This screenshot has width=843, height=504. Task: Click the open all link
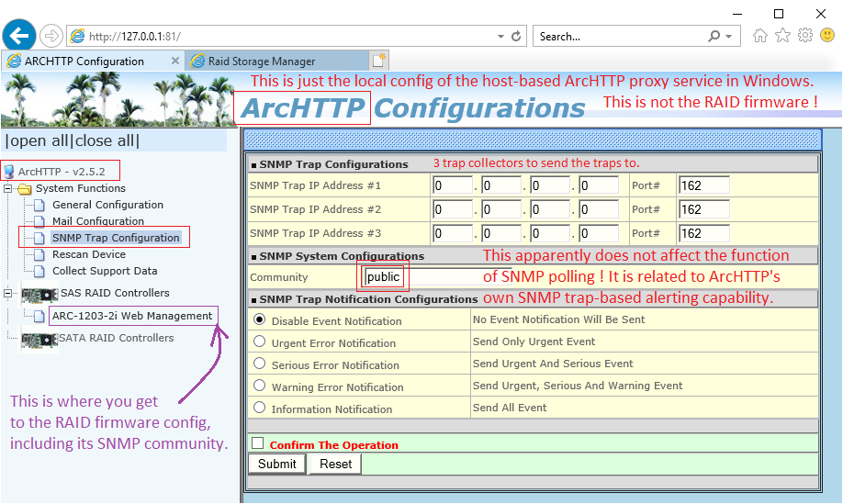click(39, 140)
